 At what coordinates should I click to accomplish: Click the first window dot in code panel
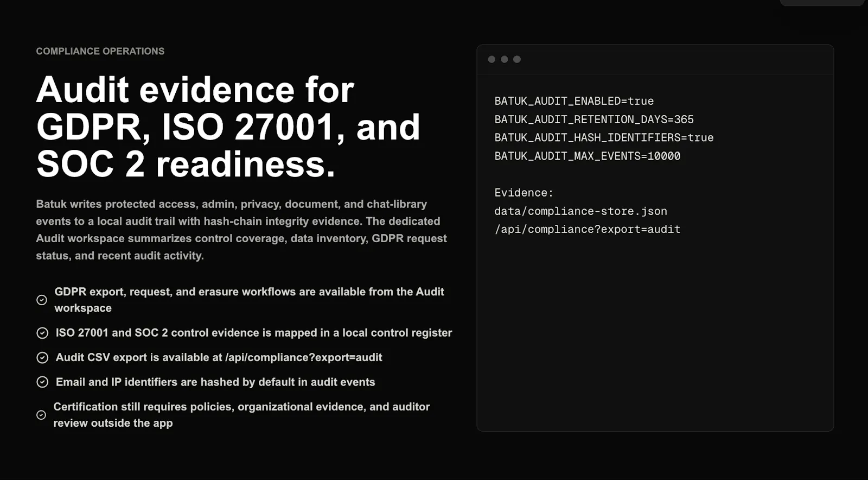pyautogui.click(x=492, y=59)
